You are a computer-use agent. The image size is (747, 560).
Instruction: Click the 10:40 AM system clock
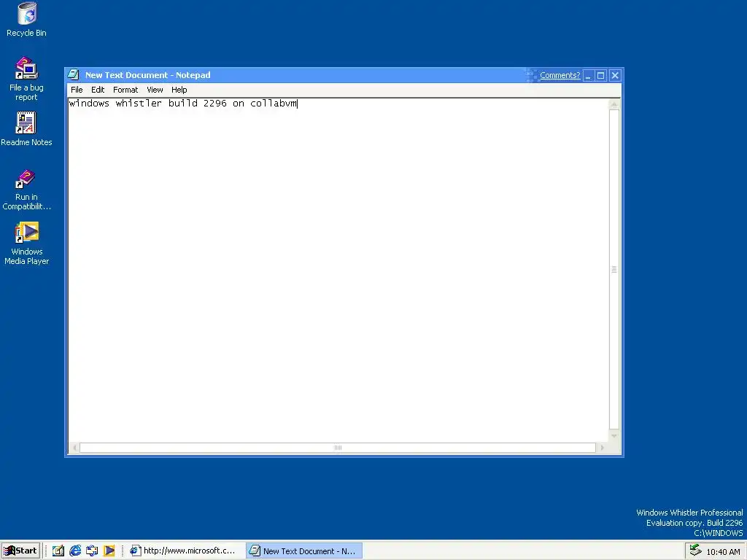pos(723,552)
